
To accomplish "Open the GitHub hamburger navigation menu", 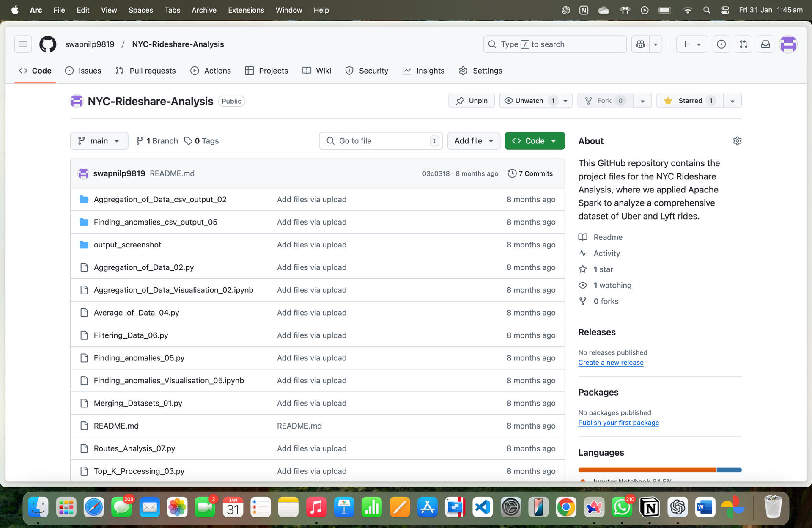I will pyautogui.click(x=23, y=44).
